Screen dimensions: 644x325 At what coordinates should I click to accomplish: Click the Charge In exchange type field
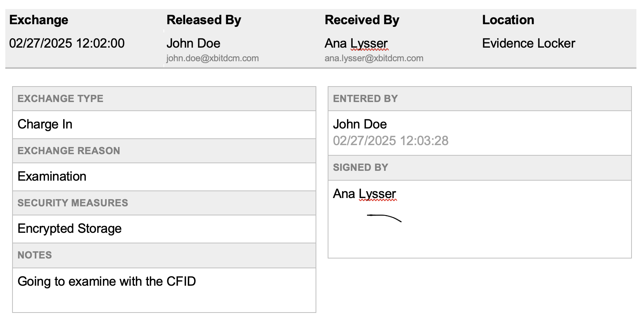coord(164,125)
